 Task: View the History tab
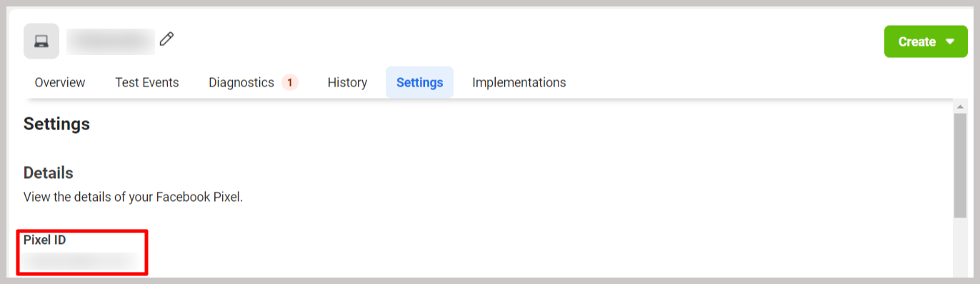pyautogui.click(x=347, y=82)
